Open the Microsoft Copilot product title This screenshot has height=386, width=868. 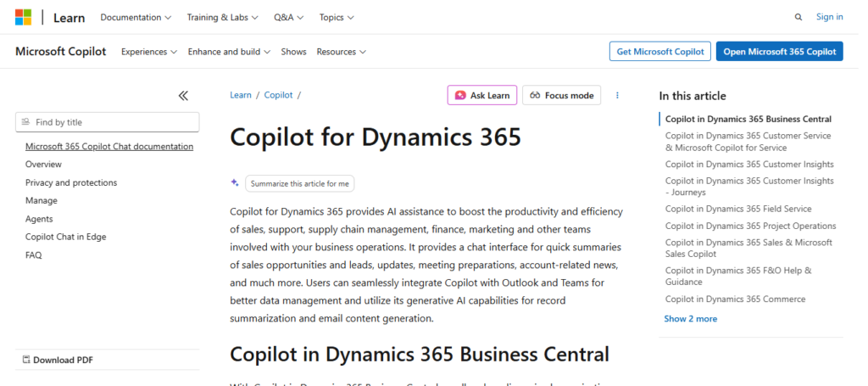(x=61, y=52)
